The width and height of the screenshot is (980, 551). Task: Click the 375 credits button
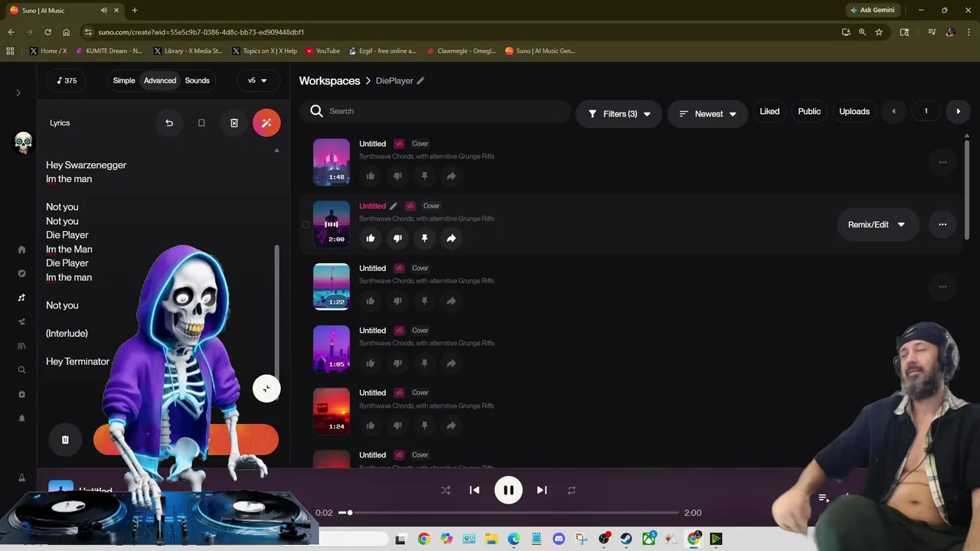(x=67, y=80)
